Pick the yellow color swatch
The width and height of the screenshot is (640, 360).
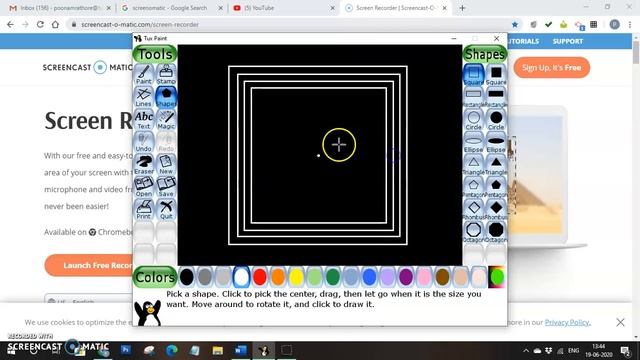click(x=296, y=277)
